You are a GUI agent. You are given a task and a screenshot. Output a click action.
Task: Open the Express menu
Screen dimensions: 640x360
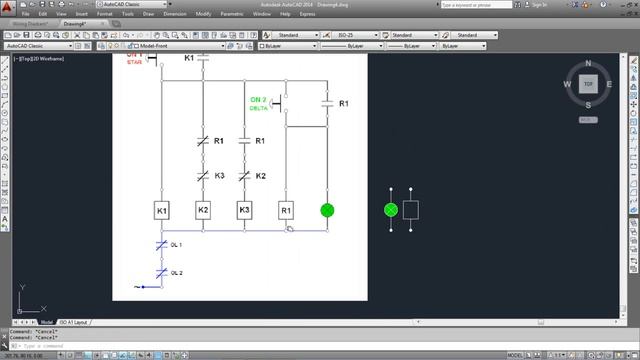point(307,14)
